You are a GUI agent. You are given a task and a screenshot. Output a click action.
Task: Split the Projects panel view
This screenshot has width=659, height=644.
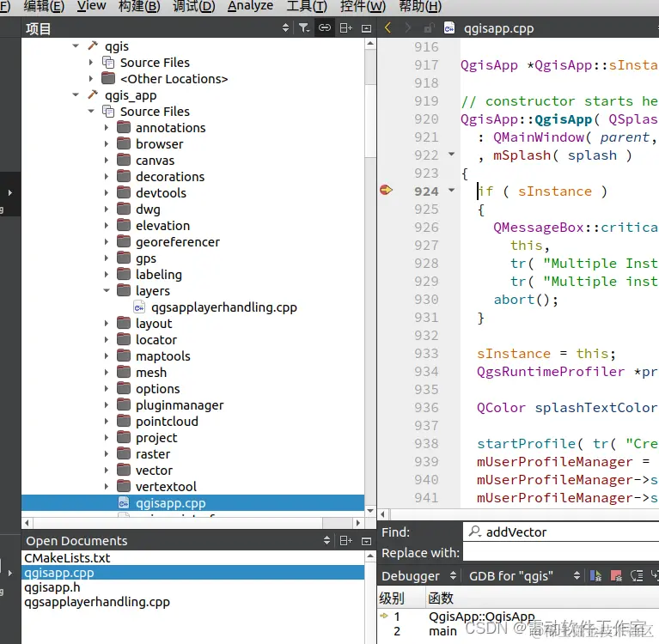[346, 28]
